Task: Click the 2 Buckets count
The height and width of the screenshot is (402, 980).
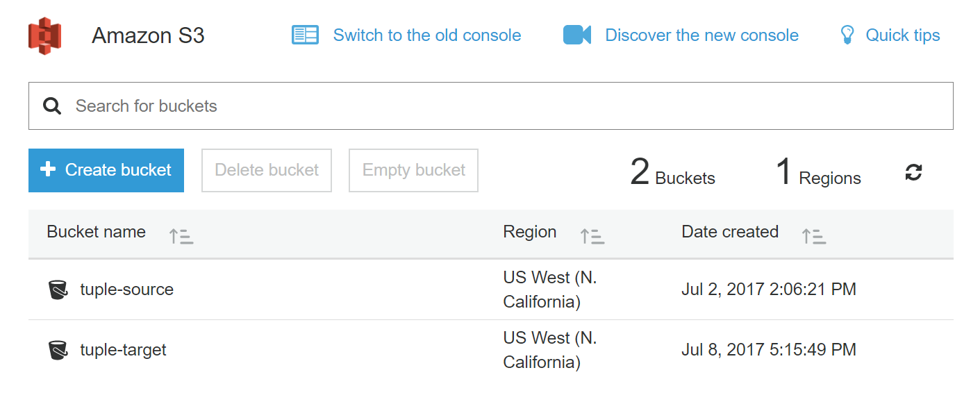Action: point(672,172)
